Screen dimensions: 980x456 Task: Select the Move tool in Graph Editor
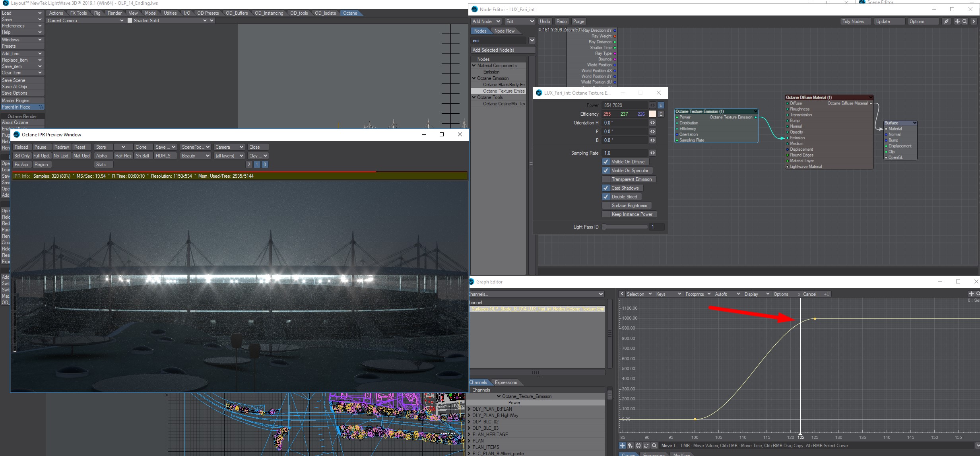(x=622, y=446)
